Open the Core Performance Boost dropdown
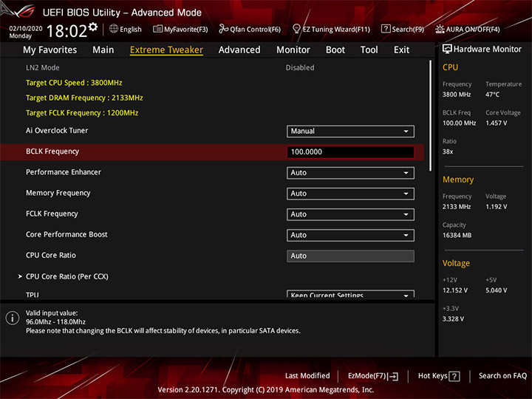This screenshot has width=532, height=399. (x=350, y=235)
